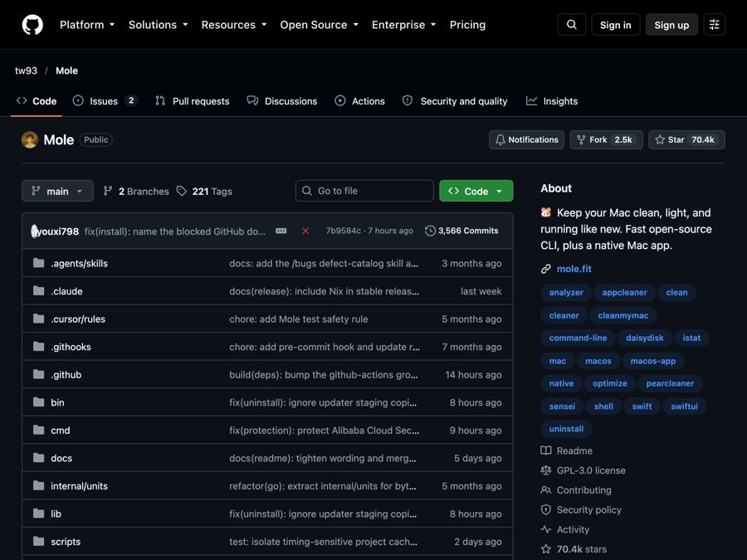Viewport: 747px width, 560px height.
Task: Expand the Platform menu
Action: pos(87,25)
